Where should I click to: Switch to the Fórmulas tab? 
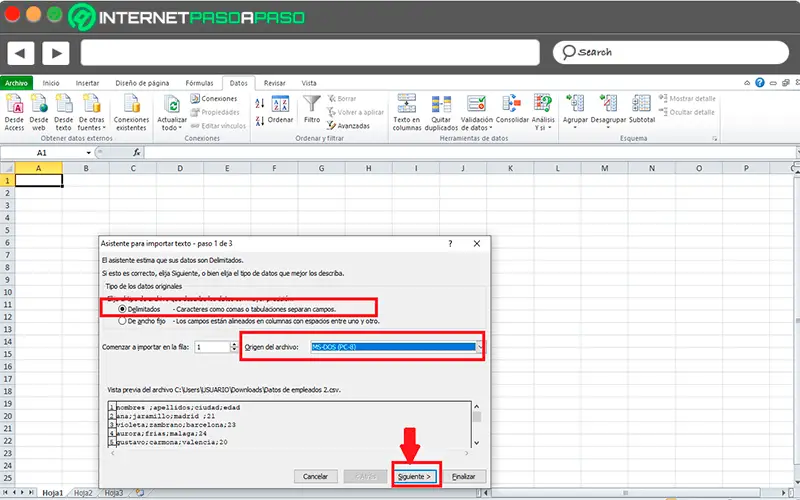pyautogui.click(x=199, y=83)
